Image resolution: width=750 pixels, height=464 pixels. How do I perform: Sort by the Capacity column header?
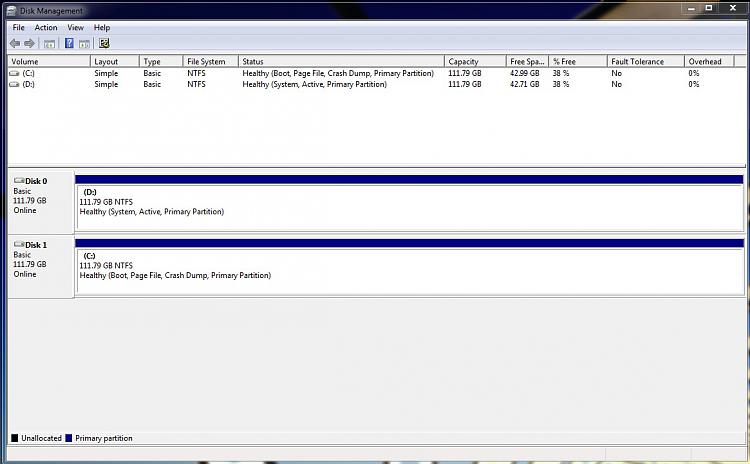pyautogui.click(x=475, y=61)
